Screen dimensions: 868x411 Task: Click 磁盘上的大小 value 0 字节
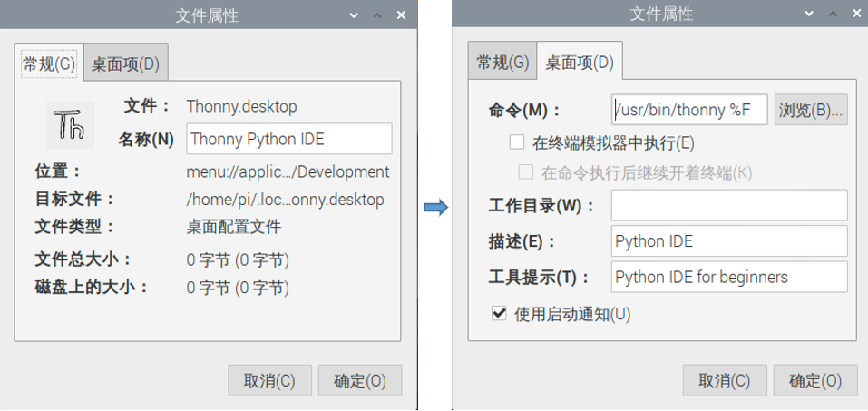click(238, 288)
